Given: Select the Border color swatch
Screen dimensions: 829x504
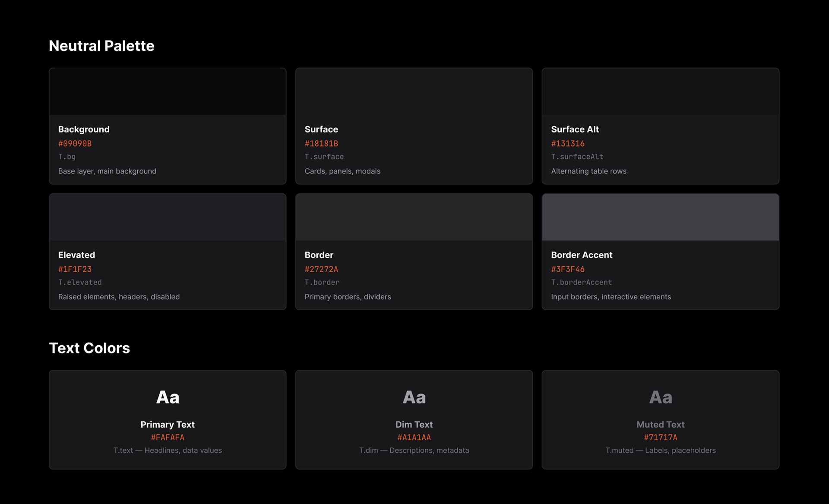Looking at the screenshot, I should point(414,217).
